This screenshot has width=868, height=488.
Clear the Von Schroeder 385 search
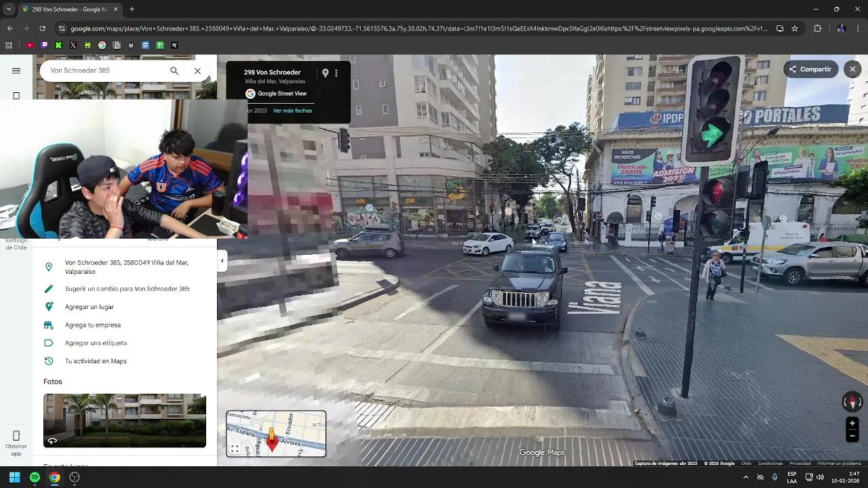(197, 70)
